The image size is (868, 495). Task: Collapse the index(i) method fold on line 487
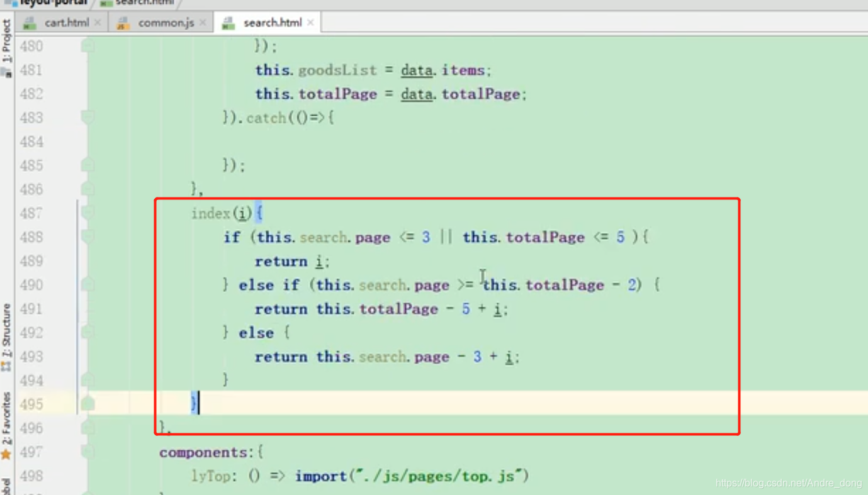click(87, 213)
